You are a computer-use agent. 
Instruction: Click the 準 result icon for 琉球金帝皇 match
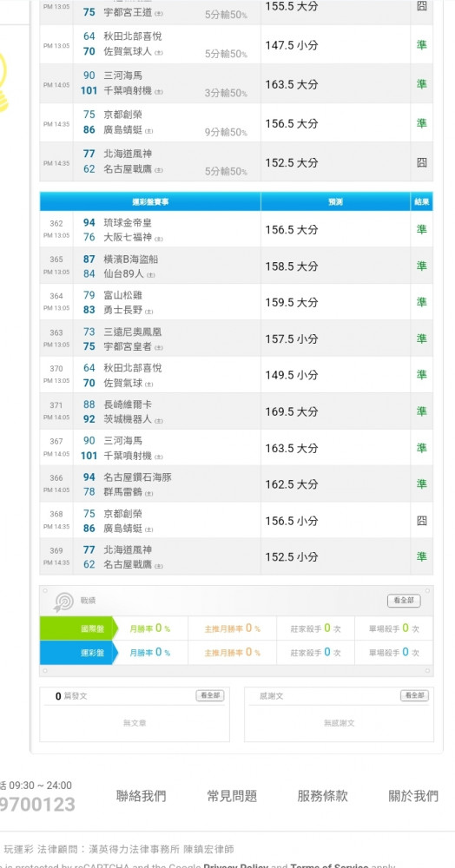tap(422, 229)
